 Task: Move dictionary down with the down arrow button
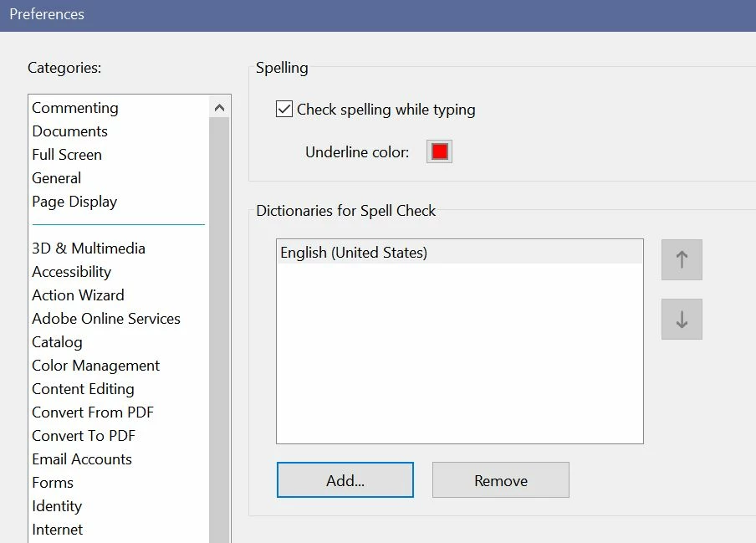[x=682, y=320]
